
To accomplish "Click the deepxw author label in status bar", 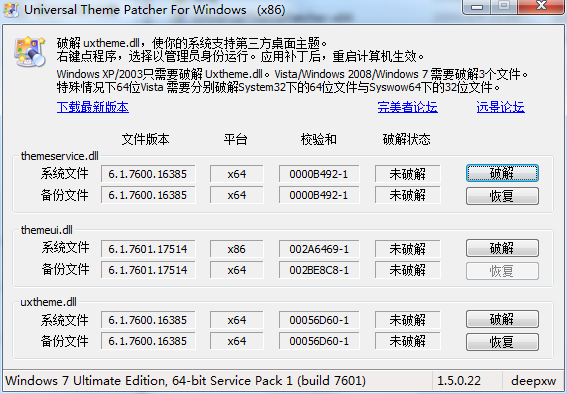I will point(534,381).
